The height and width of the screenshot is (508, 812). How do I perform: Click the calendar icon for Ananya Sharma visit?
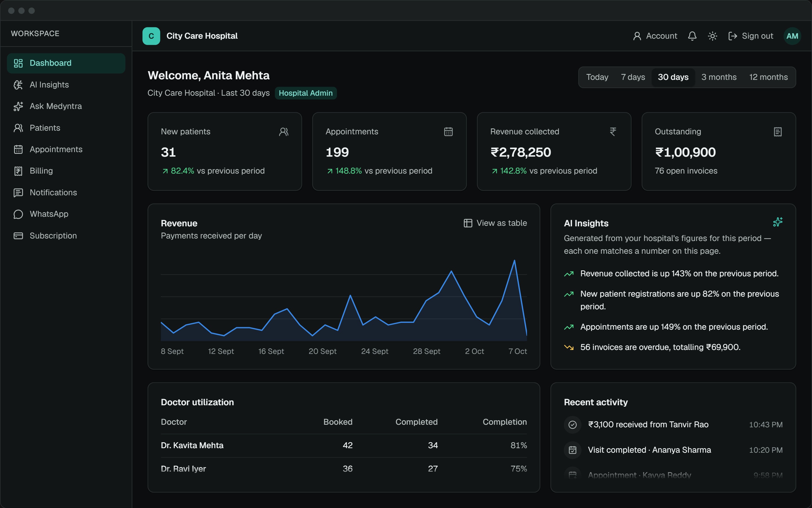[572, 450]
